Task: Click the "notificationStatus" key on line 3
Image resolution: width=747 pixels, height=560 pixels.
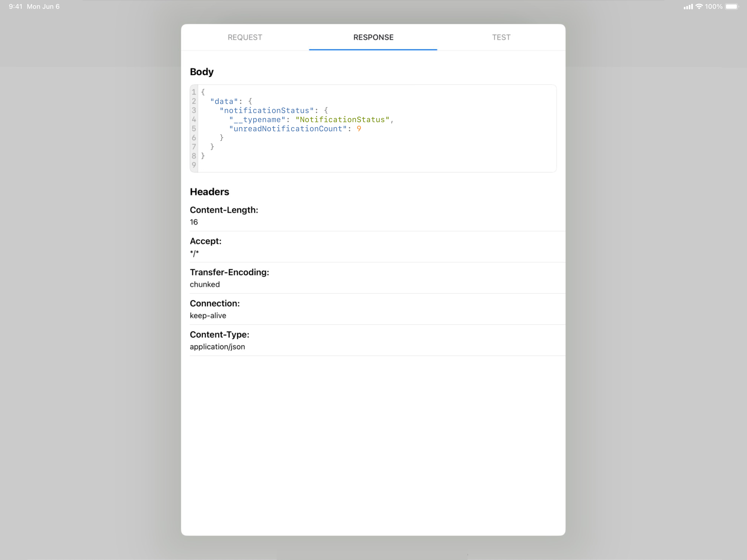Action: 266,110
